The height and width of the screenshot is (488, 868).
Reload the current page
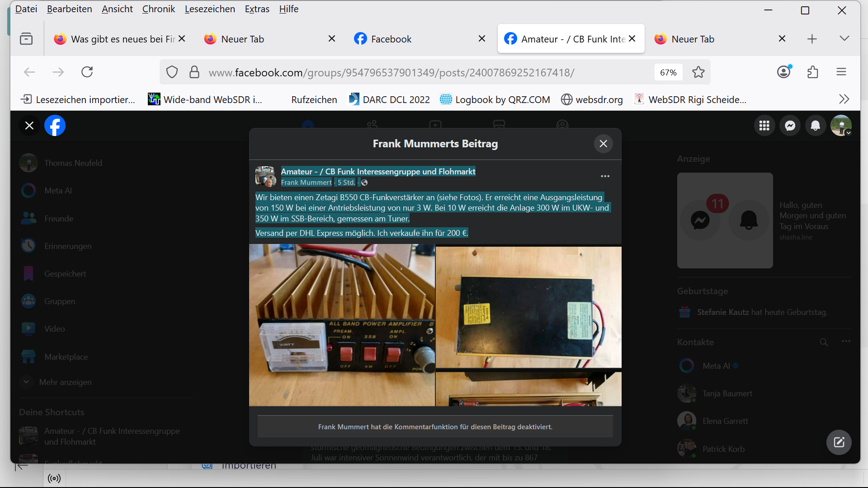(x=87, y=72)
